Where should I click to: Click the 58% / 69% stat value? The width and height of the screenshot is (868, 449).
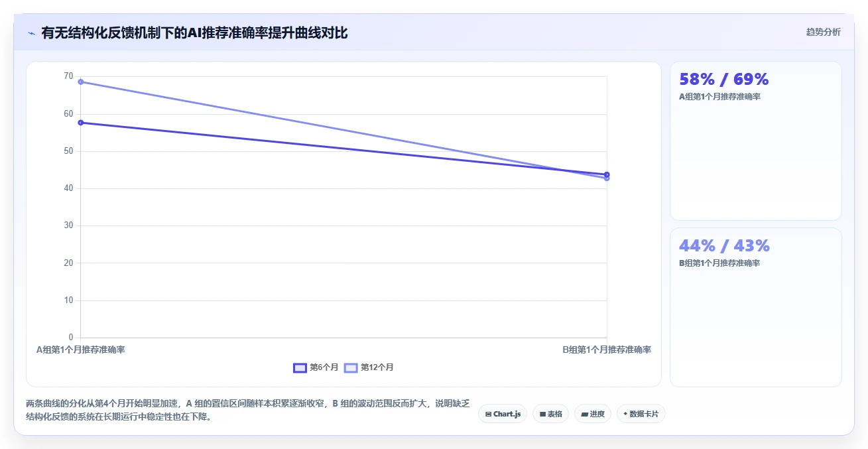(x=724, y=80)
